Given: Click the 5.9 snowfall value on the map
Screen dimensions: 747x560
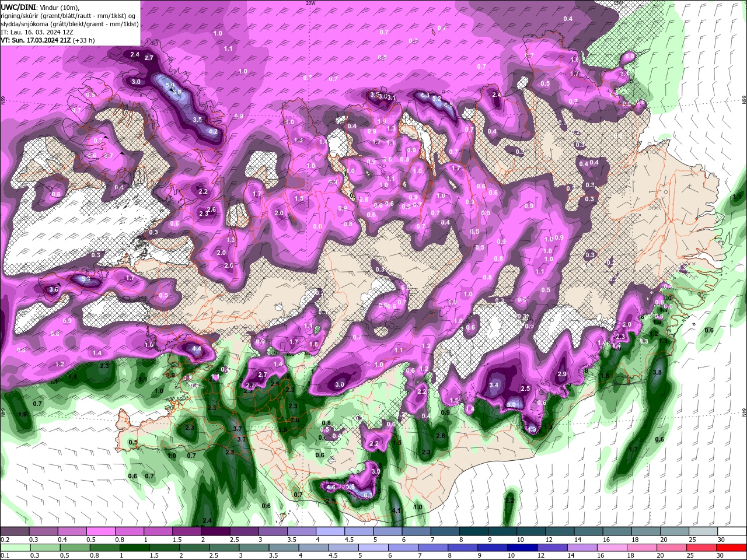Looking at the screenshot, I should click(170, 85).
